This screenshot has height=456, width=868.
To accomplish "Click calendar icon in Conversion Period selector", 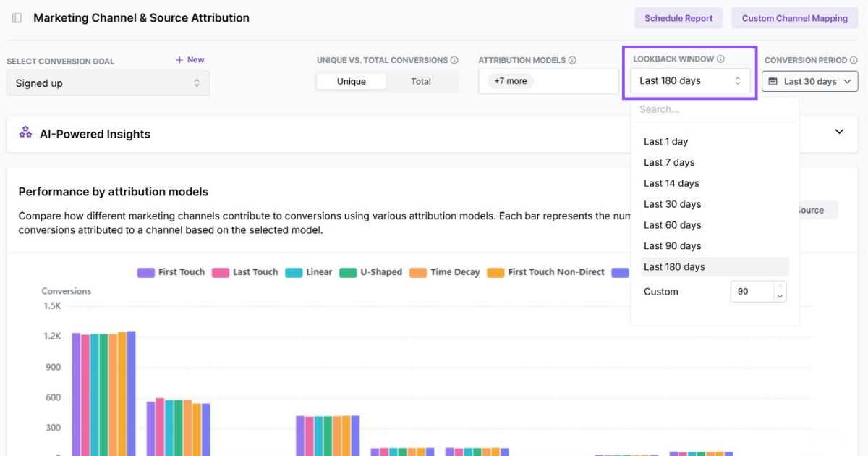I will coord(773,82).
